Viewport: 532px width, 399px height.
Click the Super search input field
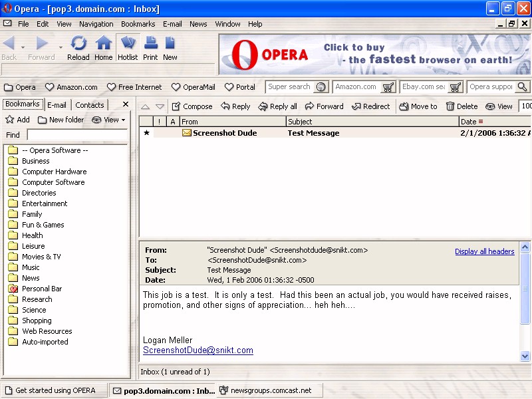(x=290, y=87)
